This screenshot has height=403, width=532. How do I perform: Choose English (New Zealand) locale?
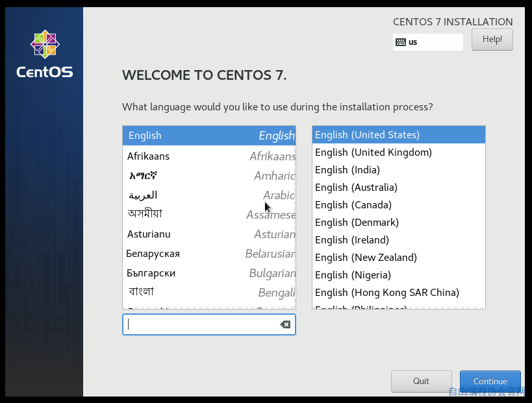399,258
